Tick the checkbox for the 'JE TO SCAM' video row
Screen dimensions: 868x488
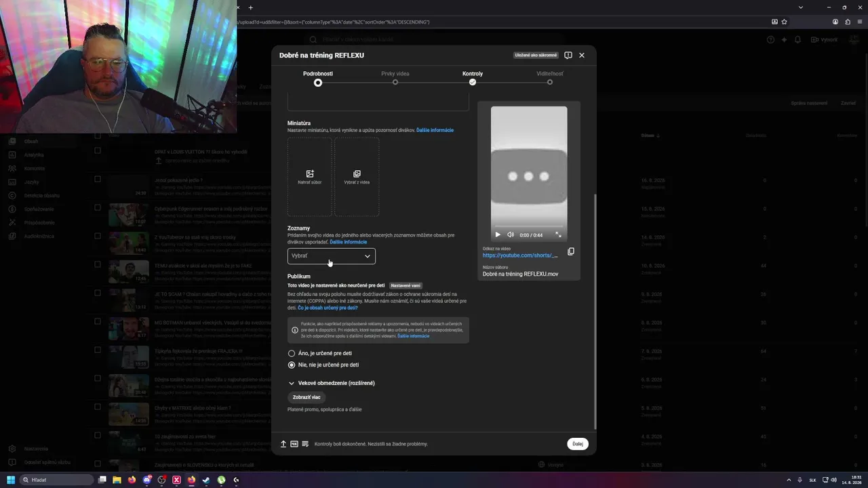click(98, 293)
